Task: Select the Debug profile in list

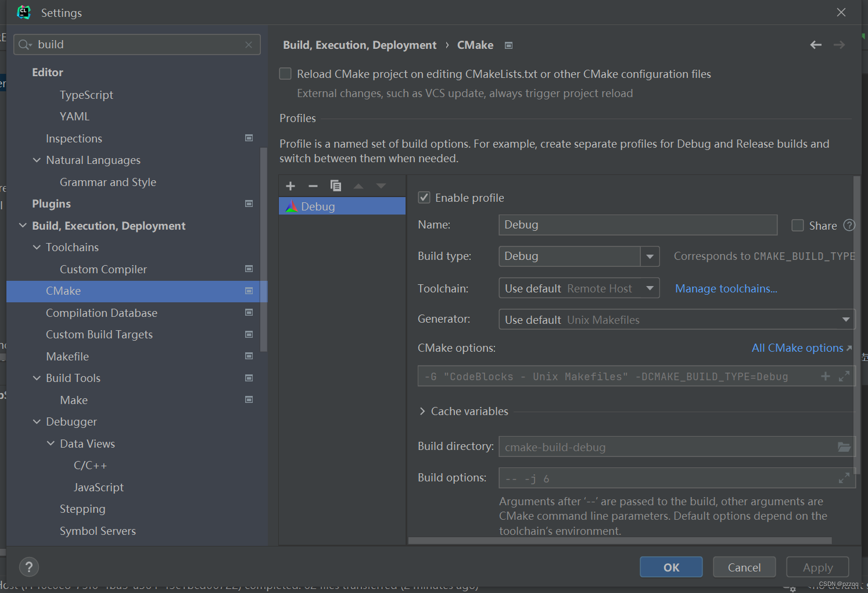Action: click(342, 206)
